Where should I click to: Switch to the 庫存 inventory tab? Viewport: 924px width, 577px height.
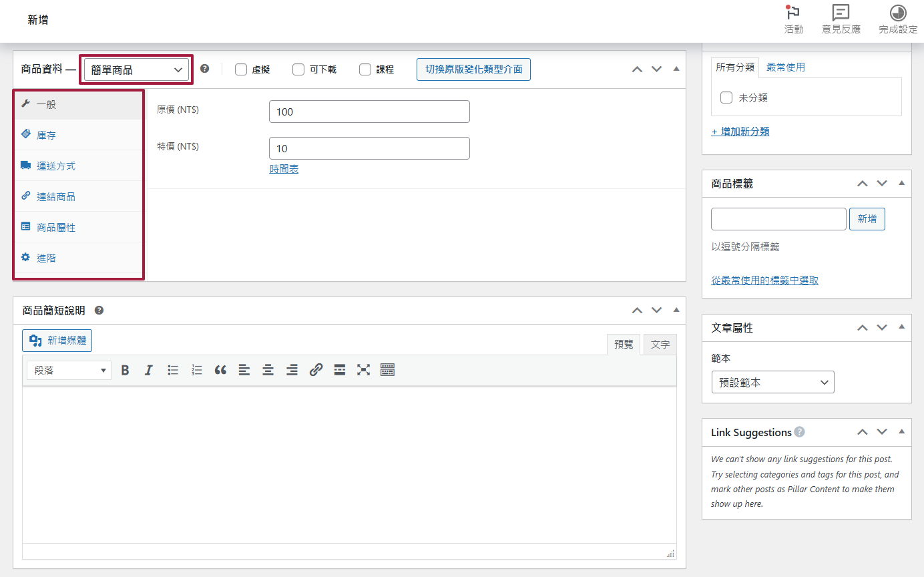[x=46, y=136]
